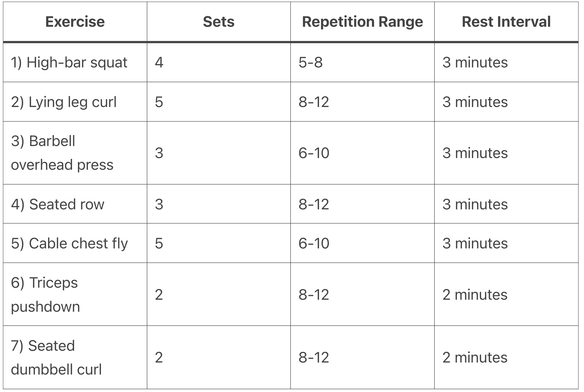This screenshot has height=392, width=584.
Task: Click the 6-10 range for overhead press
Action: pyautogui.click(x=362, y=153)
